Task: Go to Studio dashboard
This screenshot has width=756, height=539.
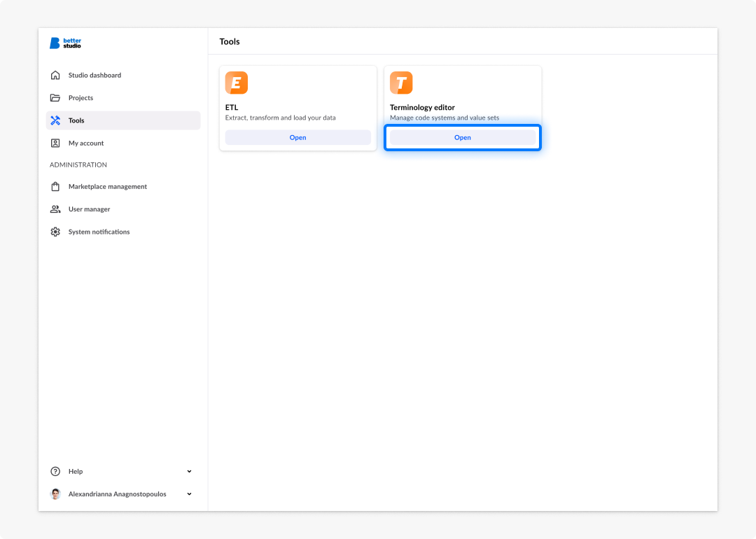Action: pos(123,75)
